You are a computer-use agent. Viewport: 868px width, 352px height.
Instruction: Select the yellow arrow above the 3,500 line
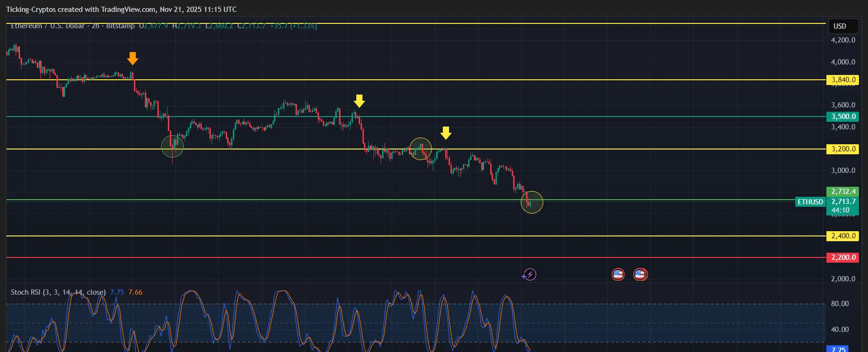click(x=359, y=101)
